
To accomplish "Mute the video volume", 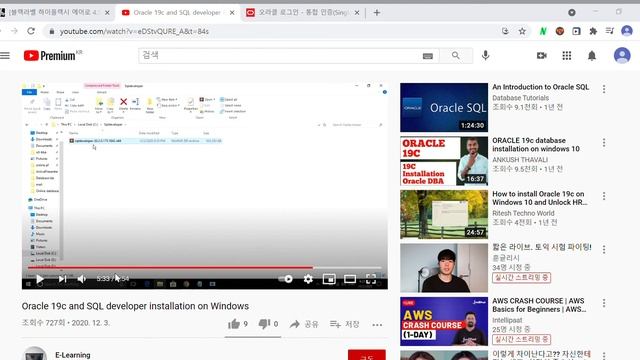I will tap(82, 279).
